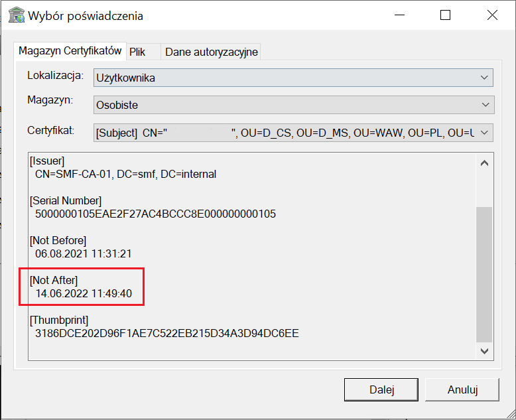Open the Dane autoryzacyjne tab

pyautogui.click(x=211, y=52)
